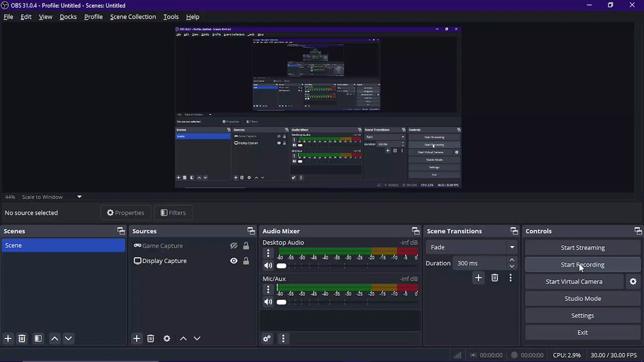Open the source Filters button

pos(173,213)
